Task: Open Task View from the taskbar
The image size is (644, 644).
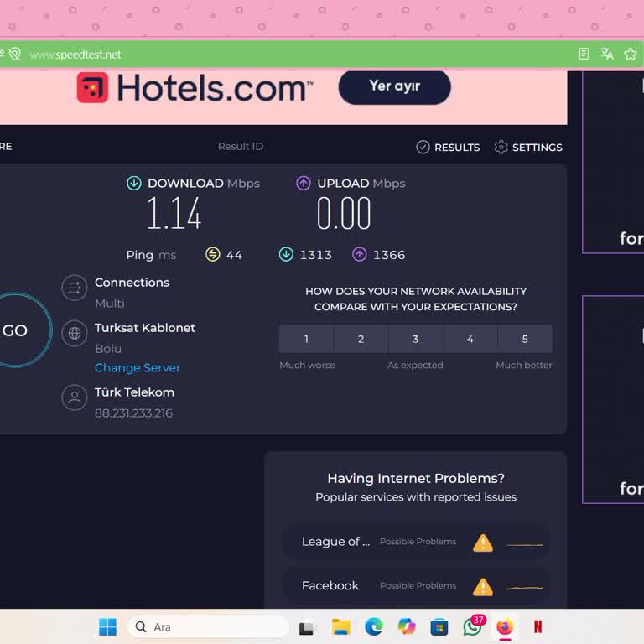Action: [x=306, y=626]
